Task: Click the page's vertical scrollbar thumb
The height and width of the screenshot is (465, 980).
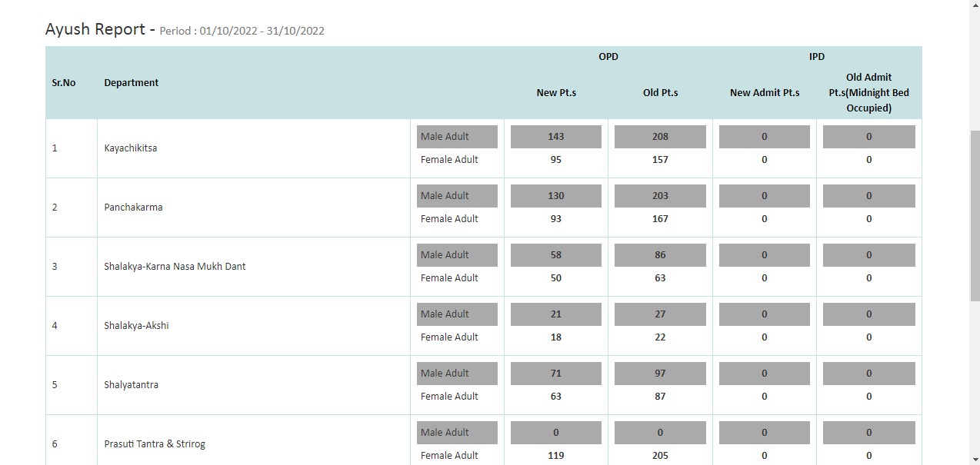Action: click(975, 216)
